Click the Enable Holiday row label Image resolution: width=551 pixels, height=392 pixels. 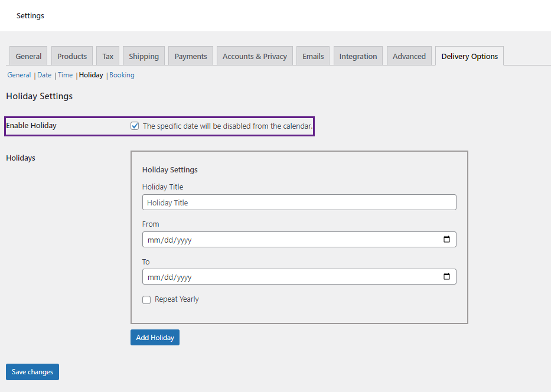pyautogui.click(x=31, y=125)
